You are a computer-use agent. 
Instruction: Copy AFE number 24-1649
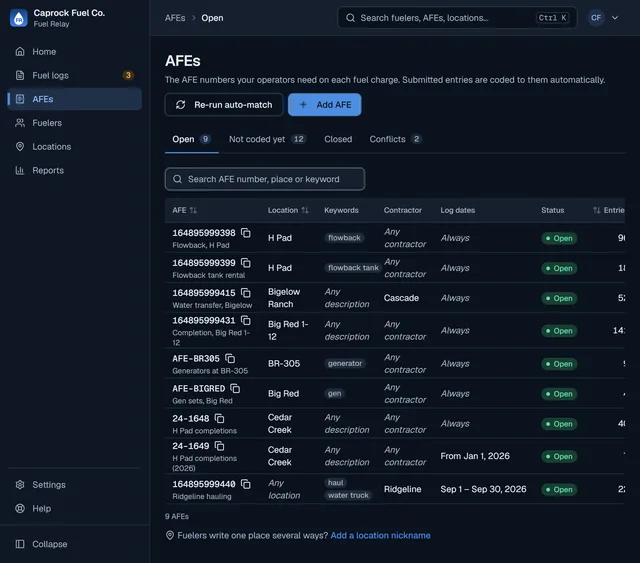[x=220, y=446]
